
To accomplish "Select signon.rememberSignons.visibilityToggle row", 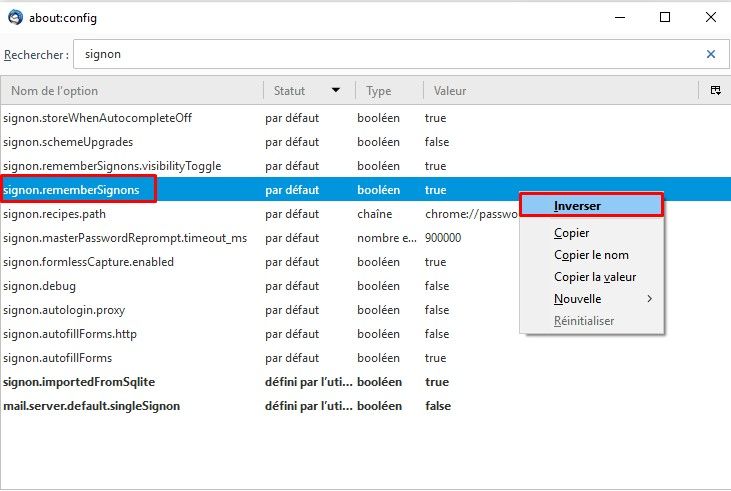I will pyautogui.click(x=366, y=166).
